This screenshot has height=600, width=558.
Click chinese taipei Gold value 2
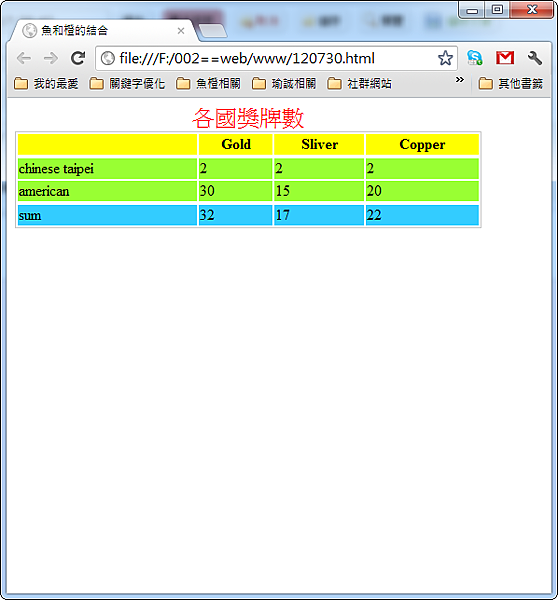pyautogui.click(x=203, y=168)
